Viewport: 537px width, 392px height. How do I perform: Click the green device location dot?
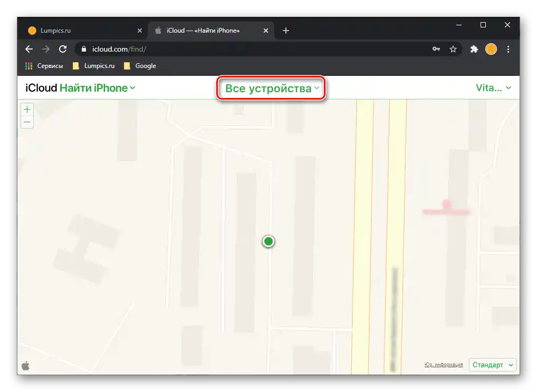pyautogui.click(x=268, y=241)
